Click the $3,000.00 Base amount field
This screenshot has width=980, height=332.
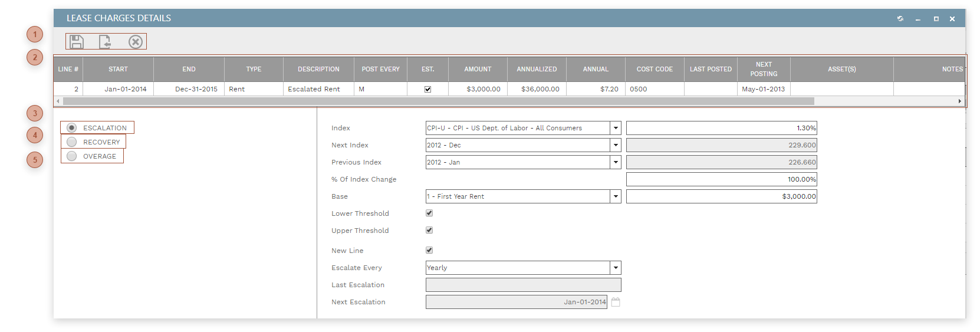pyautogui.click(x=722, y=196)
